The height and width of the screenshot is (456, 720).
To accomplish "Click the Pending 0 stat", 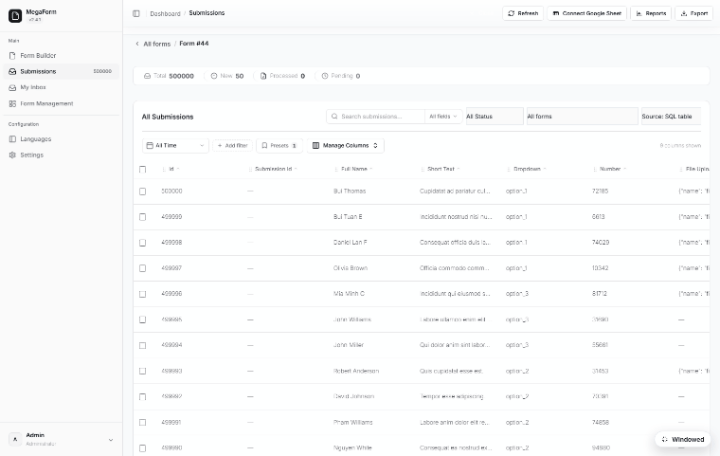I will click(x=341, y=76).
